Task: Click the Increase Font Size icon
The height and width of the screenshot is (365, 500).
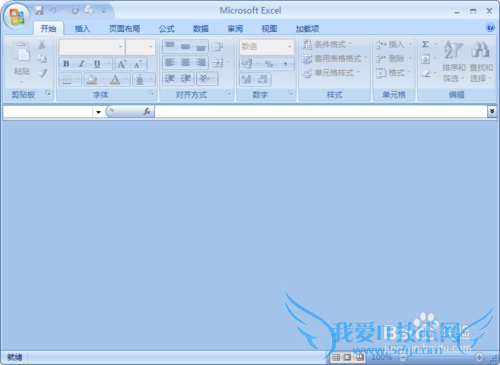Action: [x=122, y=64]
